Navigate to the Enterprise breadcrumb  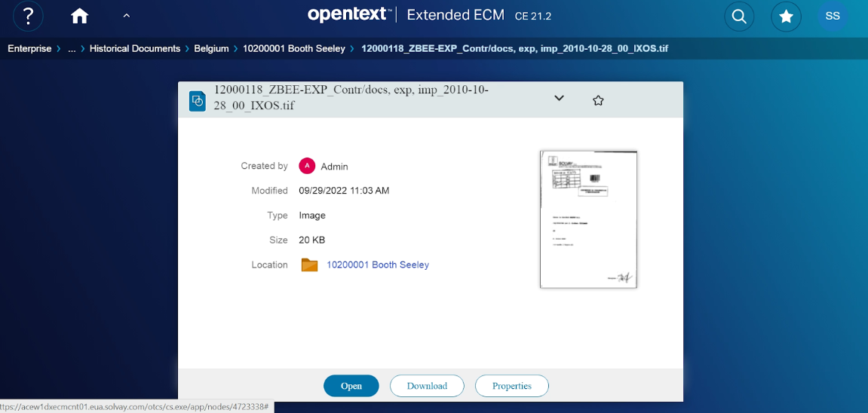tap(29, 48)
